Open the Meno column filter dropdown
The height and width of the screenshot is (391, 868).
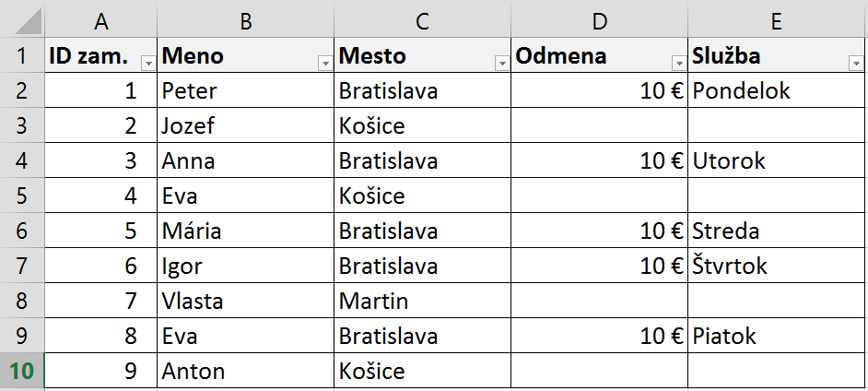[x=325, y=65]
